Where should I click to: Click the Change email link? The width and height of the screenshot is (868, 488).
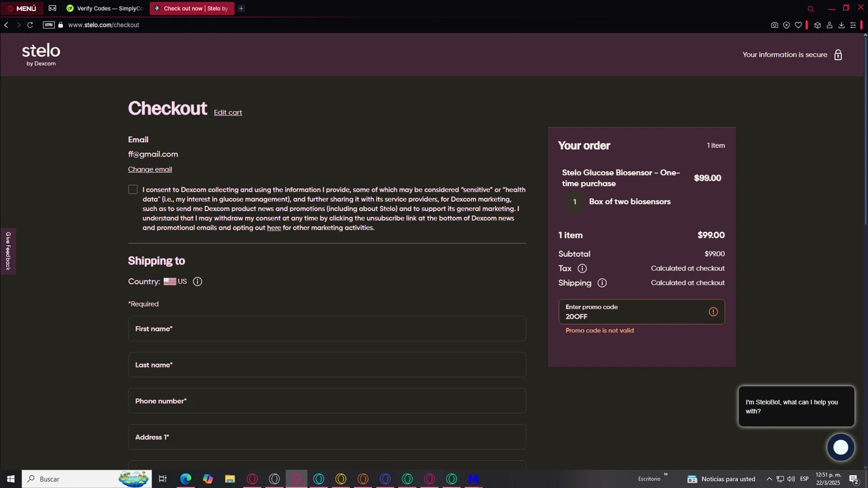point(150,169)
